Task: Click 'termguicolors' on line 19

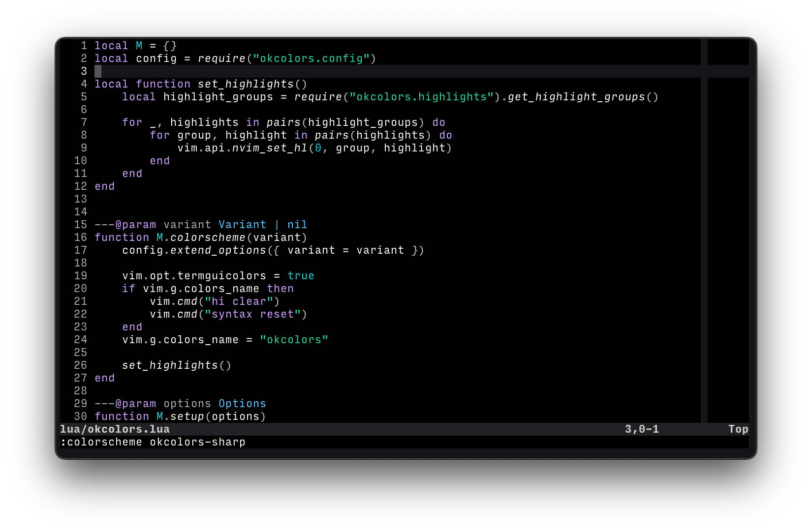Action: (x=221, y=276)
